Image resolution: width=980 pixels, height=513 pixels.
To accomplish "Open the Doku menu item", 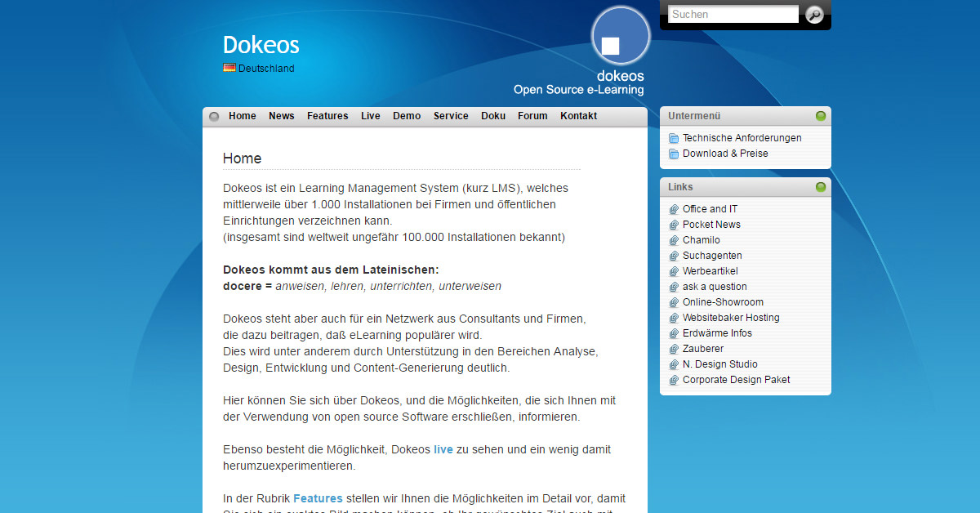I will (493, 116).
